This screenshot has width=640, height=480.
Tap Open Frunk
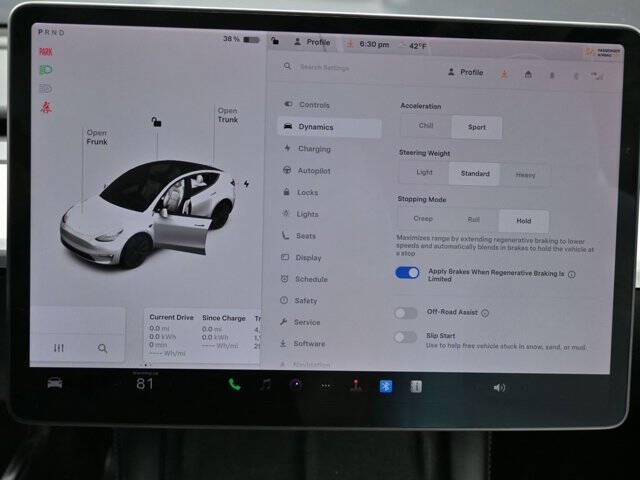[97, 137]
